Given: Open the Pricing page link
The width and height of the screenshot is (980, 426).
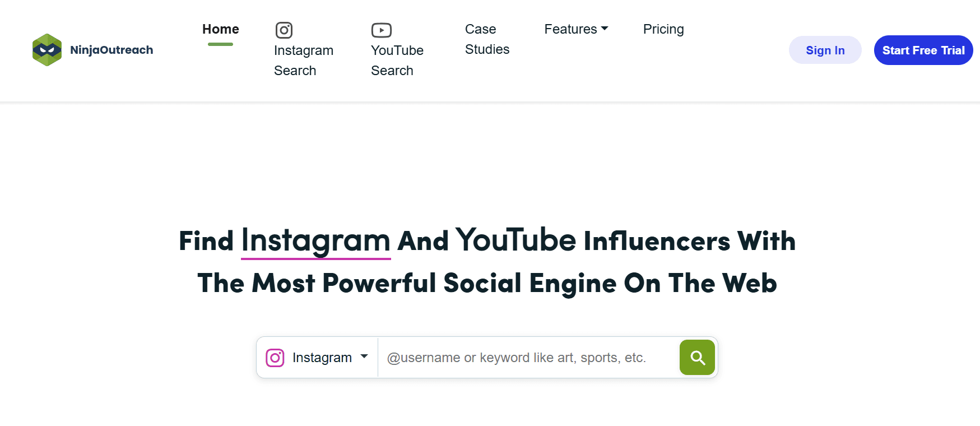Looking at the screenshot, I should tap(663, 29).
